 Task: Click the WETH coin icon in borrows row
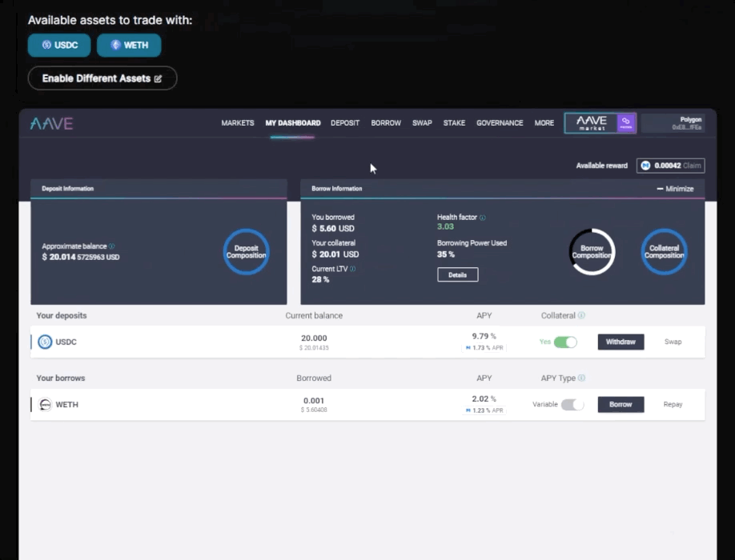pos(45,405)
